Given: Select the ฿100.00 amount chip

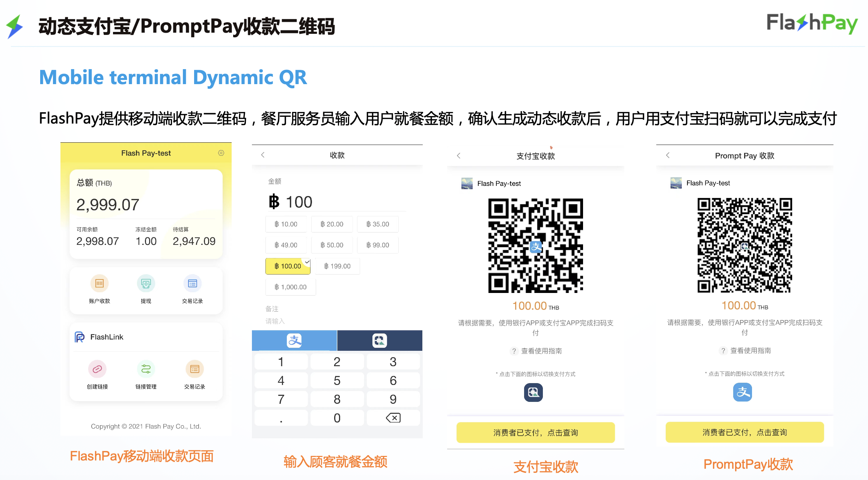Looking at the screenshot, I should point(288,266).
